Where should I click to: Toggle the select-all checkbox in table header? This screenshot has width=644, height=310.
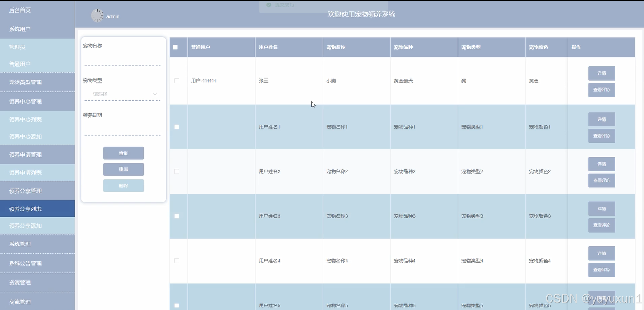point(175,47)
